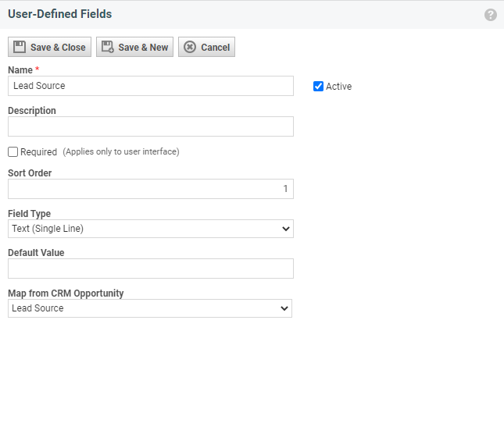
Task: Click the disk-plus icon on Save & New
Action: (108, 47)
